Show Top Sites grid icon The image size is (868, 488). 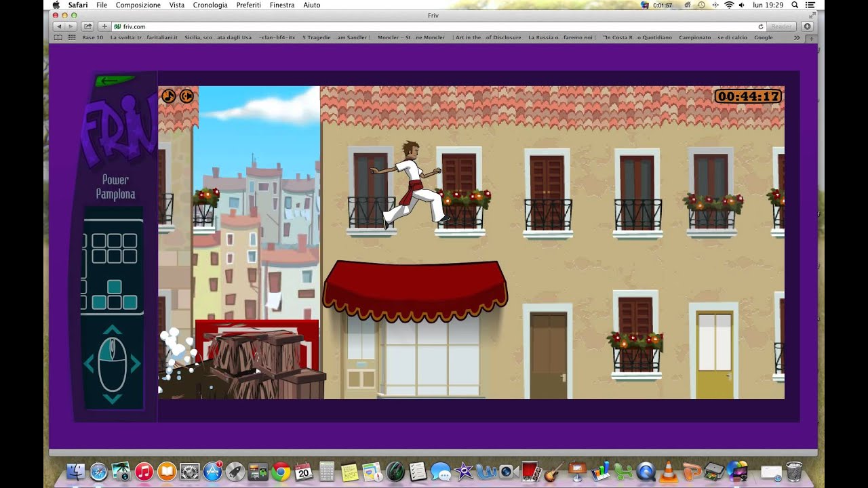(x=72, y=38)
